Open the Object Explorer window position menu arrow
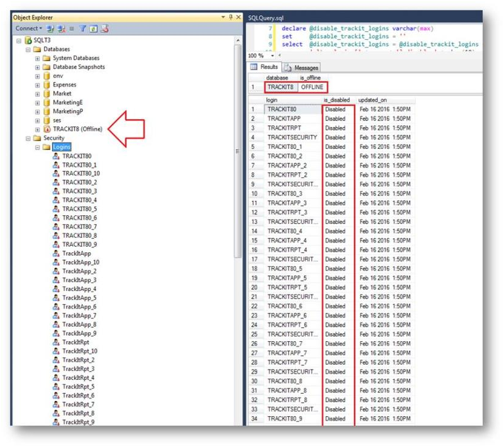This screenshot has width=504, height=447. tap(223, 17)
